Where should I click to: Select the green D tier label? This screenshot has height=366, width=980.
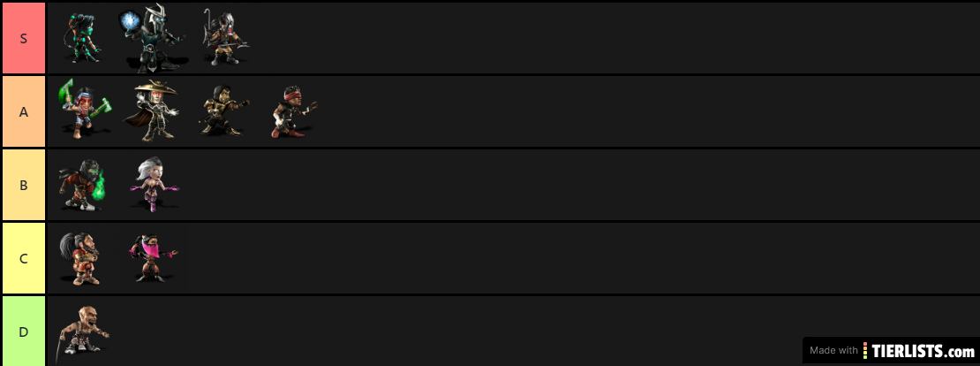[23, 332]
